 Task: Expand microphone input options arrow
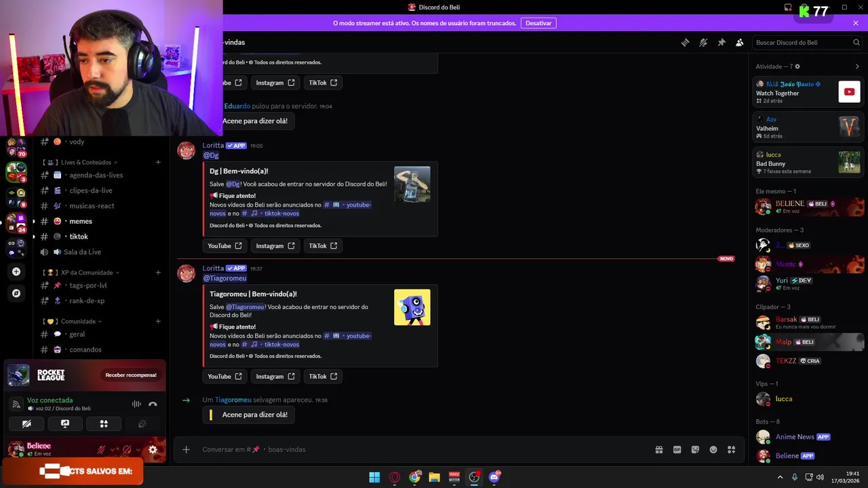(113, 449)
